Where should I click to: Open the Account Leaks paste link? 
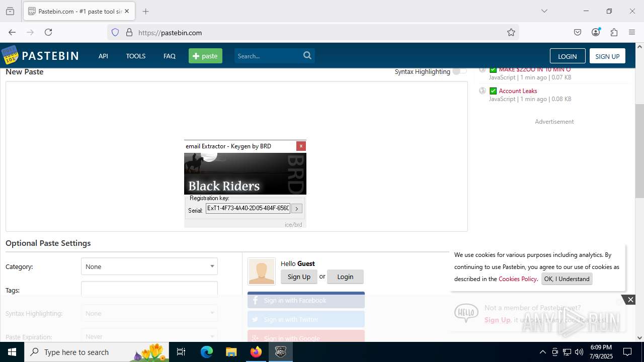tap(518, 91)
